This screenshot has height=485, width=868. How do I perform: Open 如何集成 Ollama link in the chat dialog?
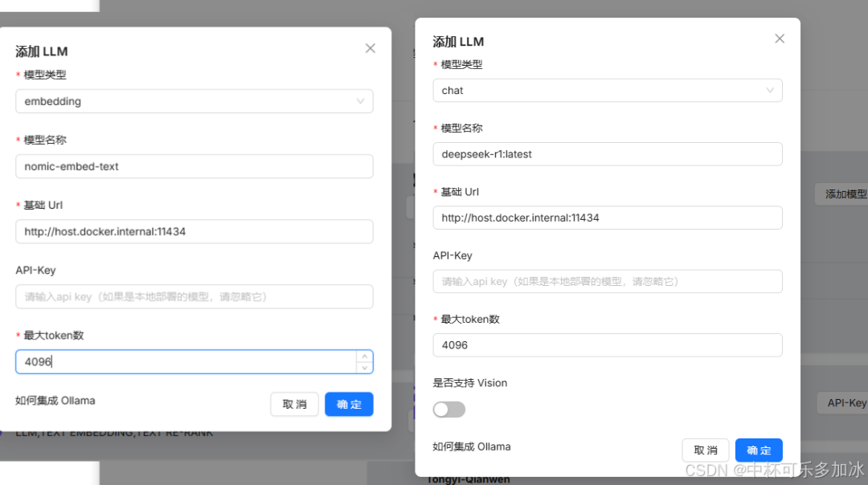click(472, 446)
